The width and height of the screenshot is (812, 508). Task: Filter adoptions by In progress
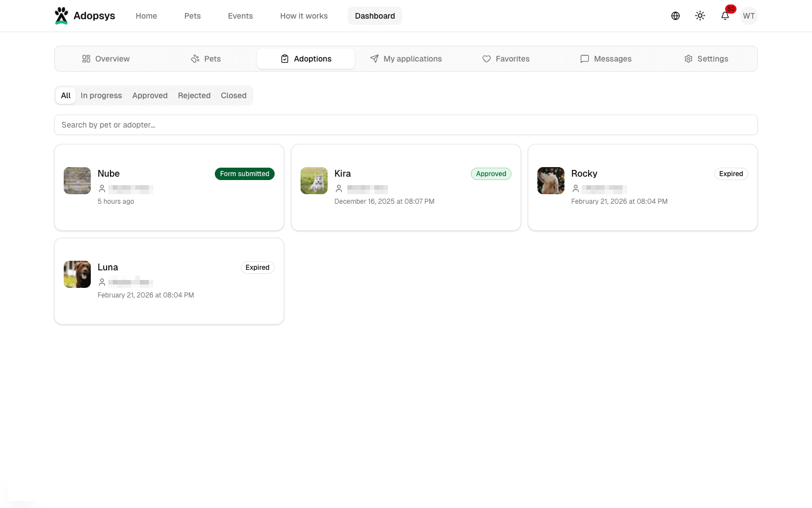pos(101,95)
